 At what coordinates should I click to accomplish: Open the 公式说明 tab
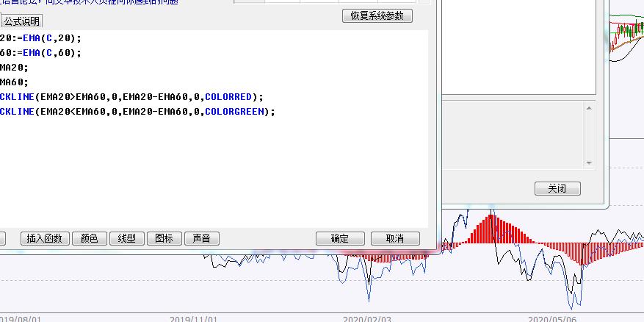[x=23, y=21]
